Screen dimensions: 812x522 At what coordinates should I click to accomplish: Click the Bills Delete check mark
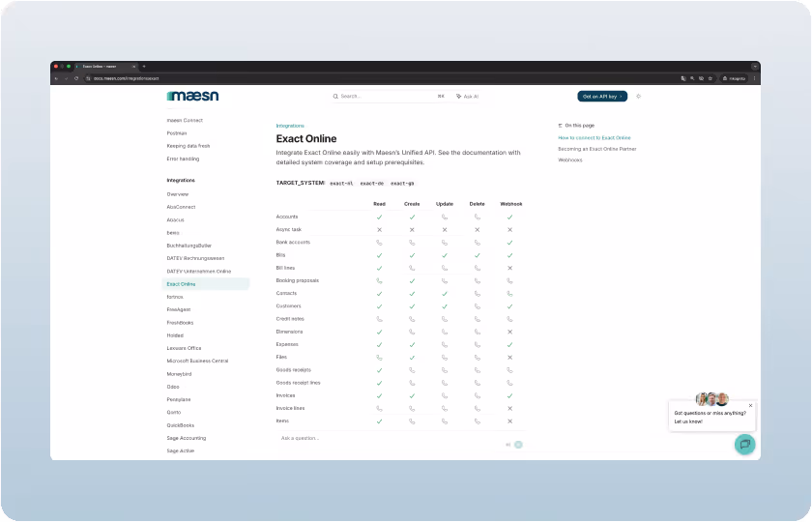click(477, 255)
